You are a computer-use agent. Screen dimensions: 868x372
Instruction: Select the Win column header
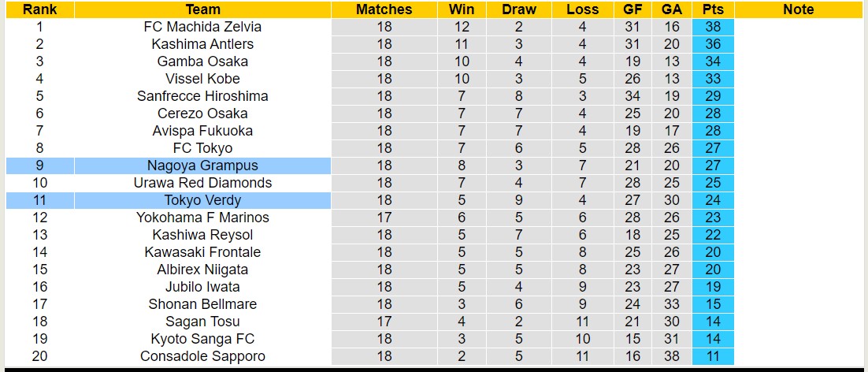(x=462, y=9)
